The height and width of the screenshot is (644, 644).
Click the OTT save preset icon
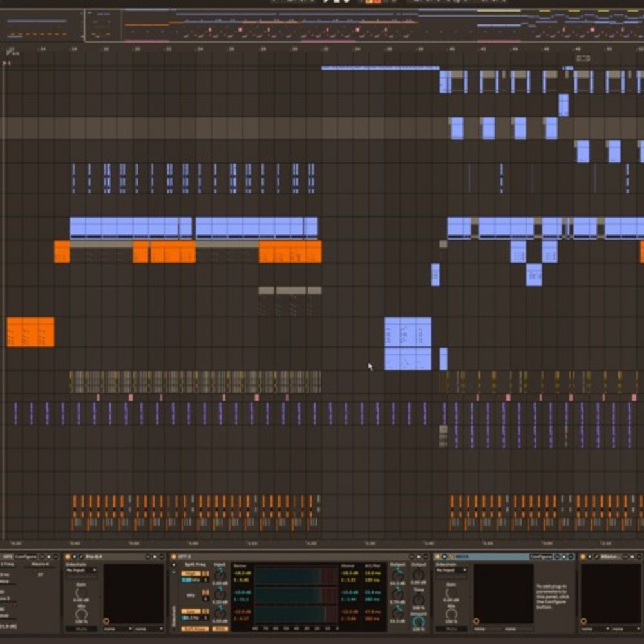point(419,556)
